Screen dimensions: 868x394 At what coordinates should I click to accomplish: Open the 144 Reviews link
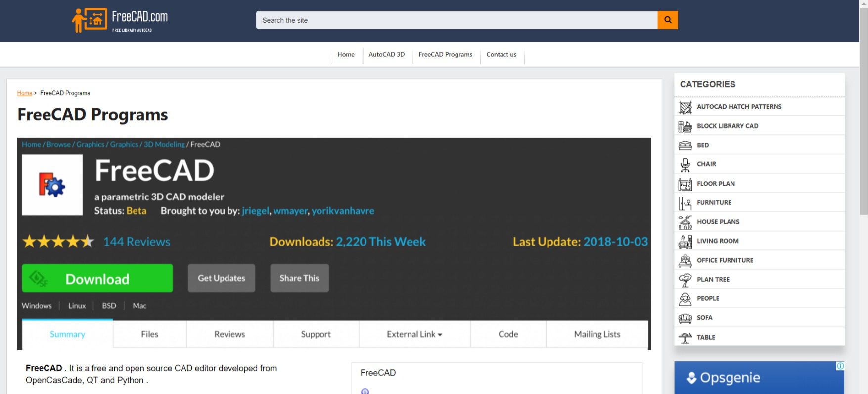(x=137, y=242)
